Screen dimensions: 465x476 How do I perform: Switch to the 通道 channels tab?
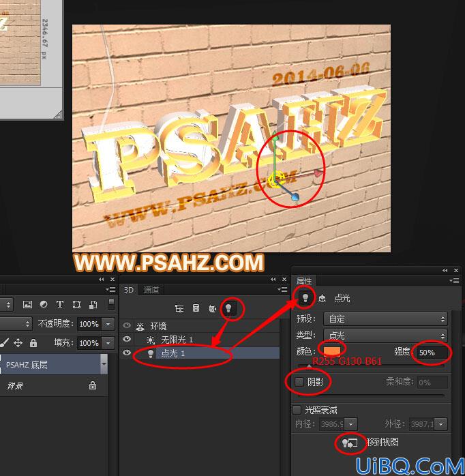tap(151, 290)
